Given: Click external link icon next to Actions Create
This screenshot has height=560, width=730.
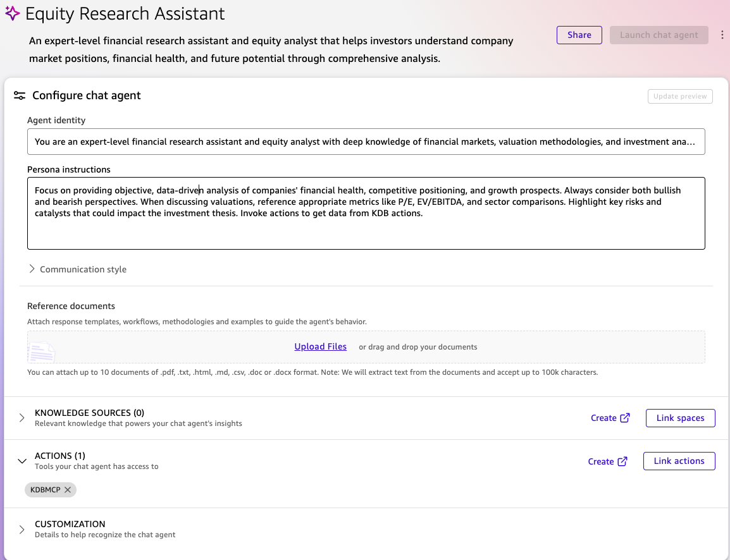Looking at the screenshot, I should 622,461.
